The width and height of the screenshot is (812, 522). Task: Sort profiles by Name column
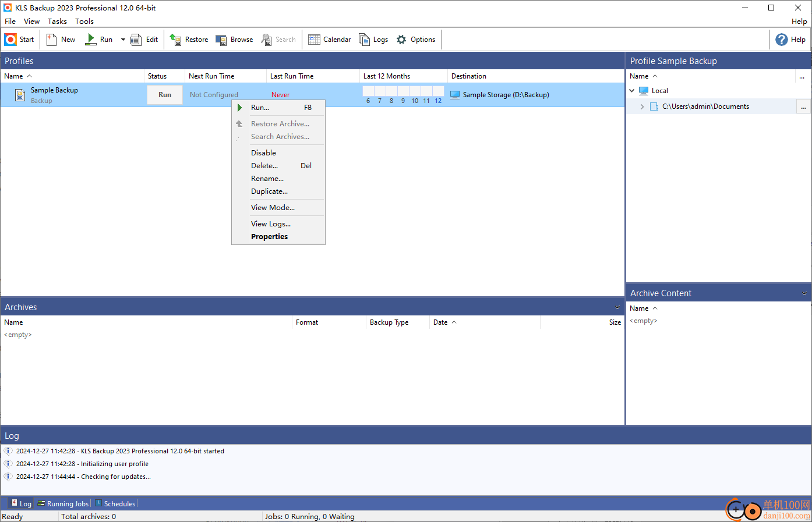coord(72,76)
